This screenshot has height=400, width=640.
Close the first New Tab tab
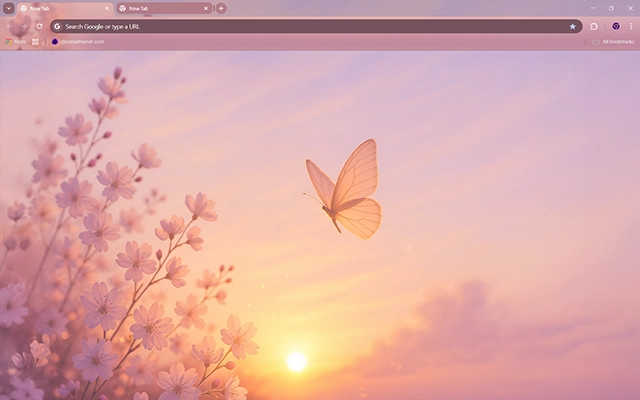coord(107,8)
